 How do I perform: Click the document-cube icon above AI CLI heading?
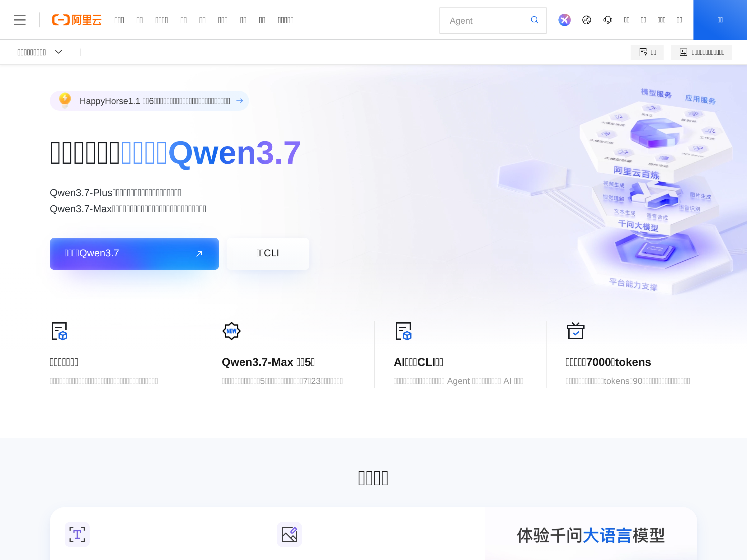(403, 331)
